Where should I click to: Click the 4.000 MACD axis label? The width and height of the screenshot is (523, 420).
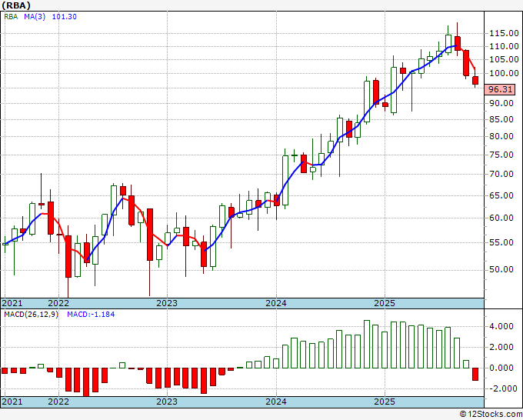pos(501,326)
